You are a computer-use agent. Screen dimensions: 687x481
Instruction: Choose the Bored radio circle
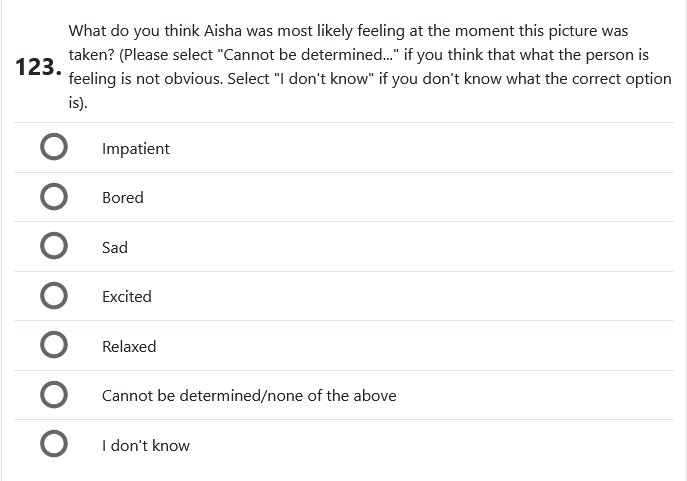54,197
